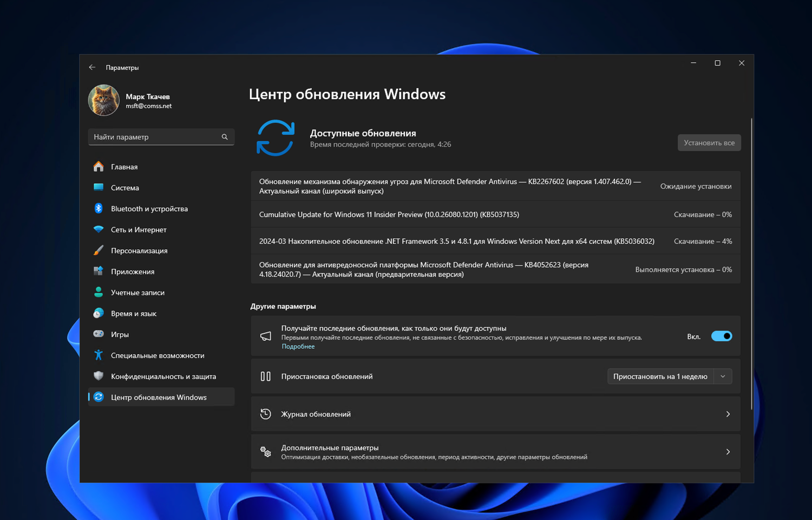Click the Центр обновления Windows sync icon in sidebar
This screenshot has height=520, width=812.
[99, 397]
